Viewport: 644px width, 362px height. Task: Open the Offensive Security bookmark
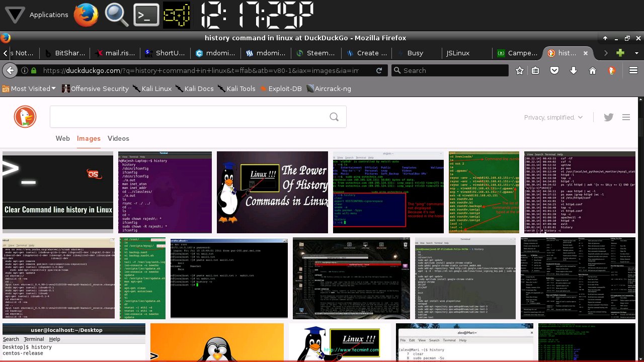click(x=95, y=88)
